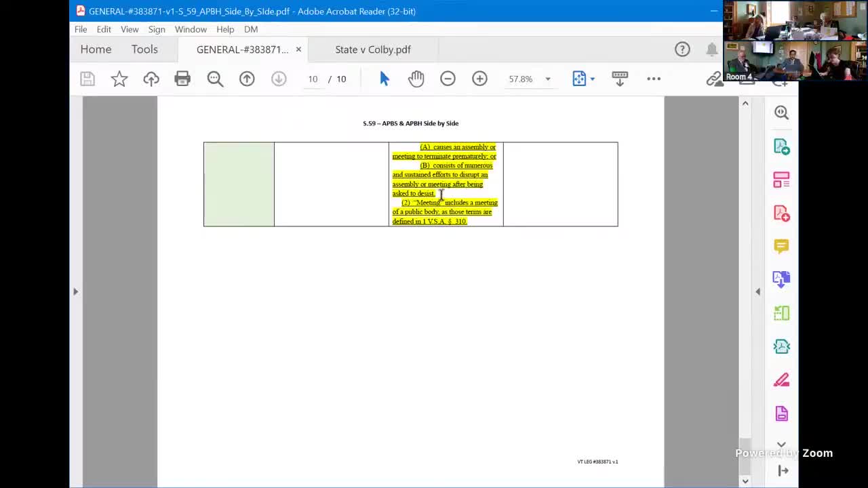Expand the left navigation pane
The image size is (868, 488).
75,291
